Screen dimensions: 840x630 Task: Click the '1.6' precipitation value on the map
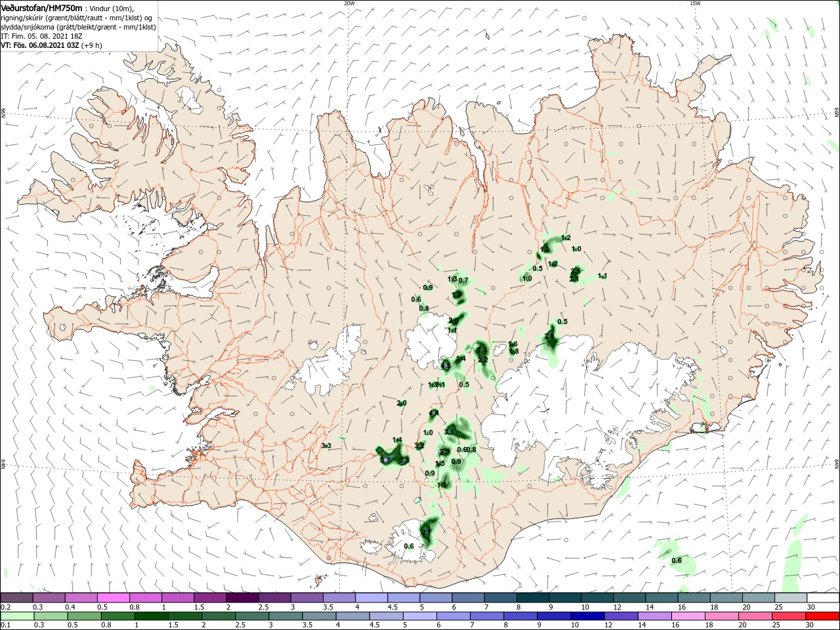[513, 345]
